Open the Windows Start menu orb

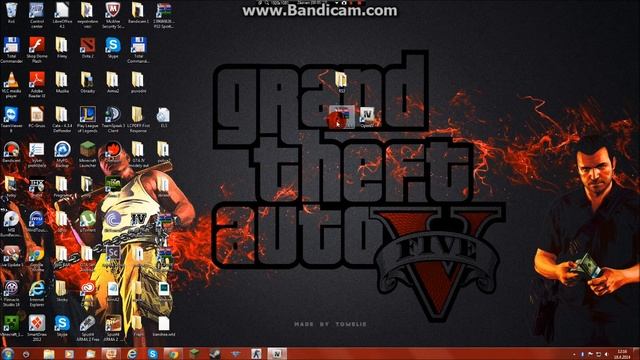coord(7,354)
